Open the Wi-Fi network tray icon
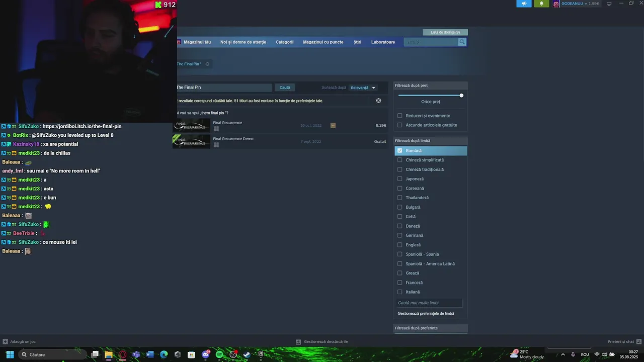The width and height of the screenshot is (644, 362). (597, 354)
